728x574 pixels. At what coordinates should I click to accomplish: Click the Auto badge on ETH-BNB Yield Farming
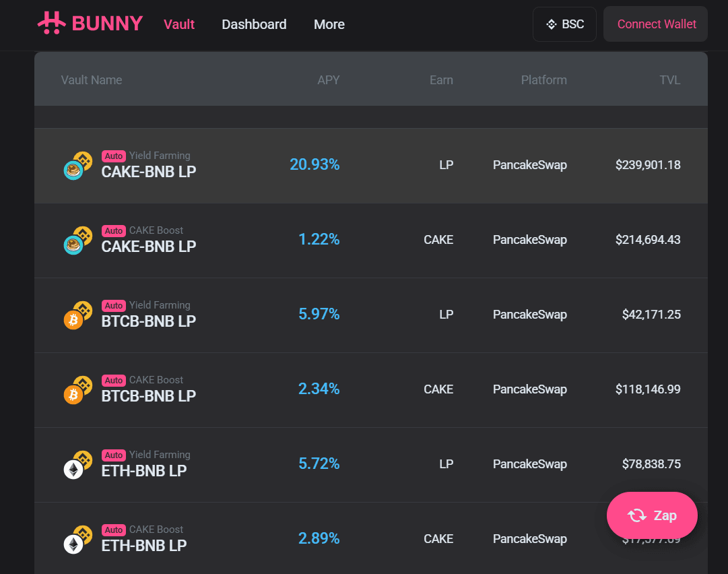coord(114,455)
